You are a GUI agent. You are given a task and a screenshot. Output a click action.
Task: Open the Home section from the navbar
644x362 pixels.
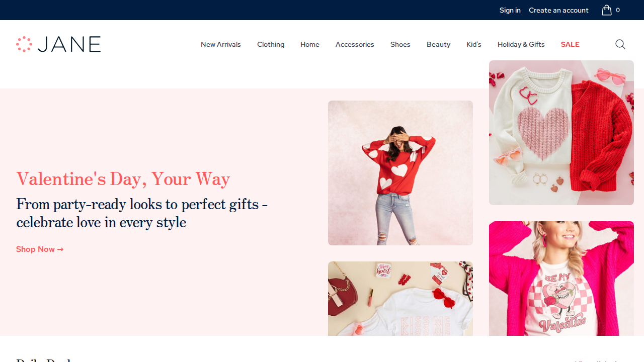click(309, 44)
